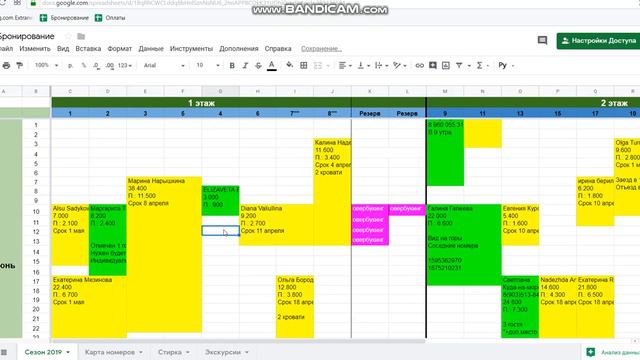Decrease decimal places button
The image size is (640, 360).
point(97,65)
